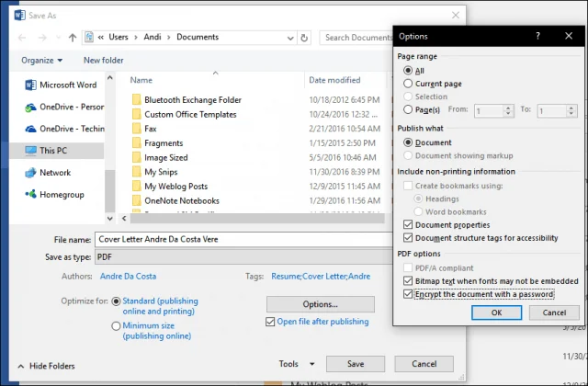Image resolution: width=588 pixels, height=386 pixels.
Task: Click the Up one level arrow icon
Action: [73, 38]
